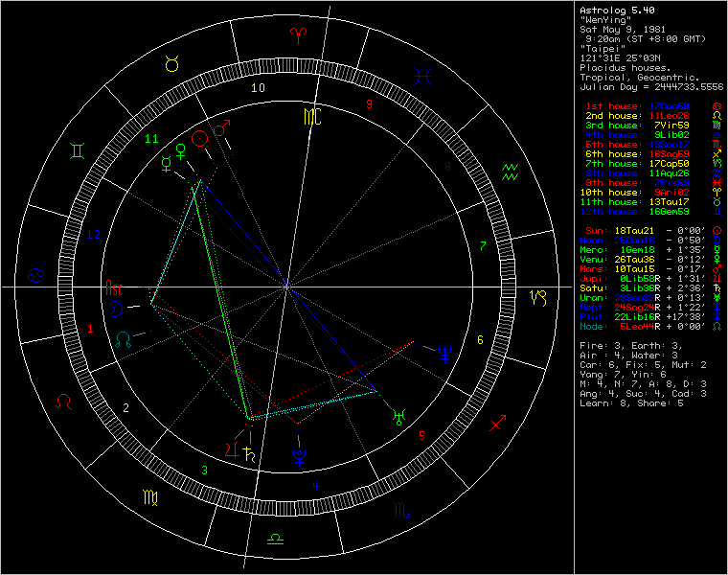Image resolution: width=728 pixels, height=575 pixels.
Task: Click the Pluto glyph inside the chart wheel
Action: [x=300, y=457]
